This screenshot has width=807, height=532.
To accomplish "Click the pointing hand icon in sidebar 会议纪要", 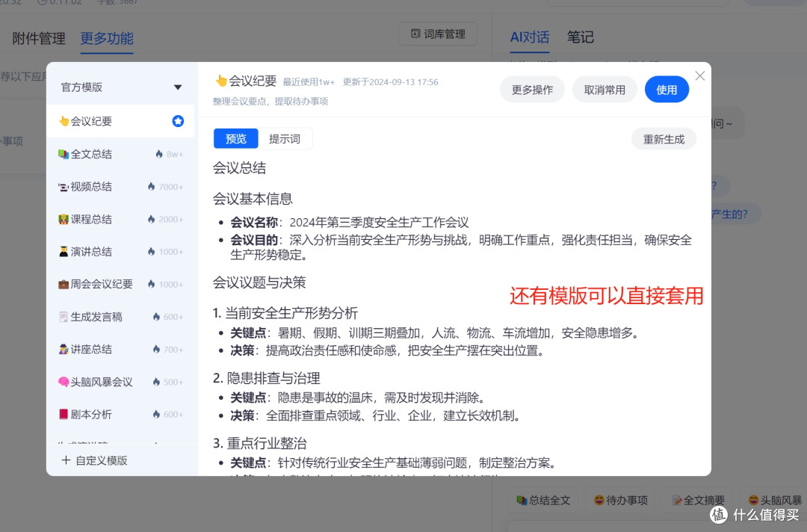I will coord(64,121).
